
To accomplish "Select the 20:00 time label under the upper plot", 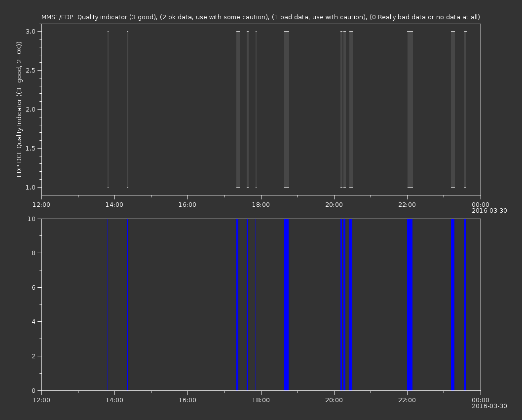I will (334, 204).
